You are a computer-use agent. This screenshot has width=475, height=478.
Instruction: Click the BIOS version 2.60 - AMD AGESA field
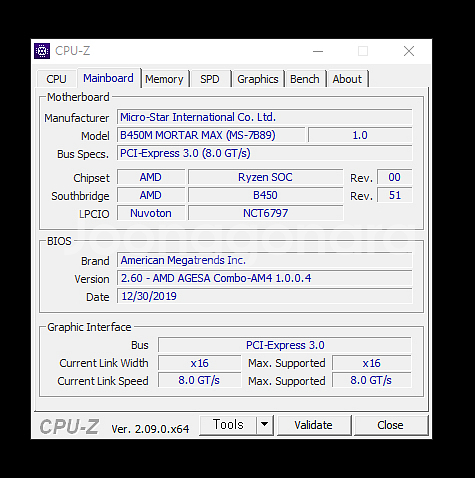pos(265,278)
